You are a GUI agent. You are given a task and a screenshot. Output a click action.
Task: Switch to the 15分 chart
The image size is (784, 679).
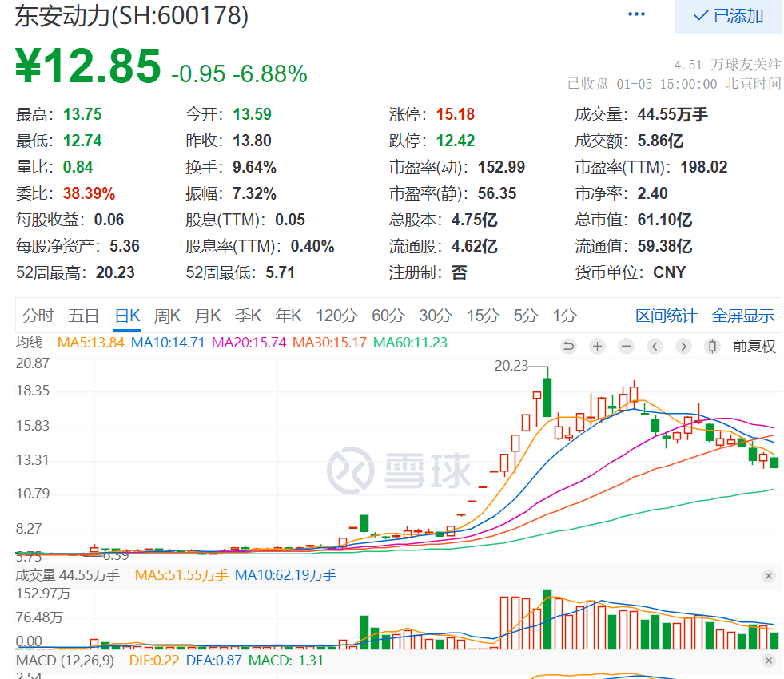[x=483, y=316]
